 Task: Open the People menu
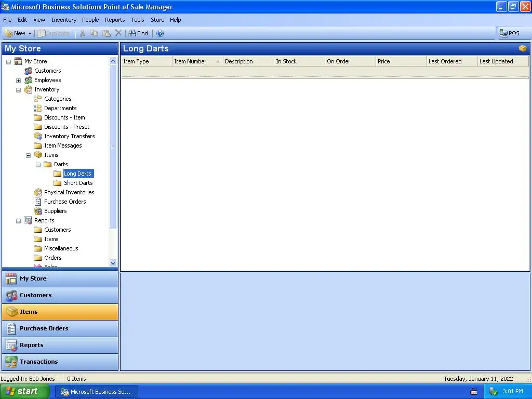click(90, 20)
